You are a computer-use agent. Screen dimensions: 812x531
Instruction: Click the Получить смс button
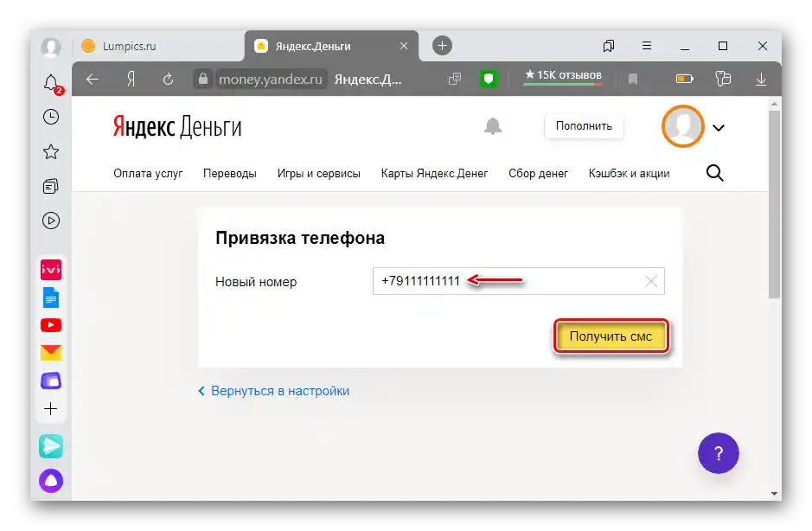click(x=611, y=336)
